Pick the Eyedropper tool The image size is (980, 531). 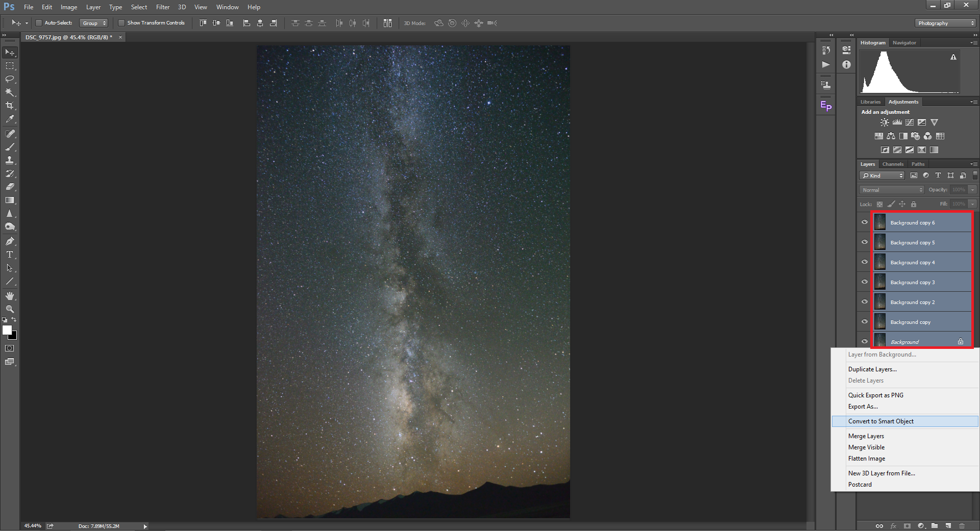(x=10, y=119)
